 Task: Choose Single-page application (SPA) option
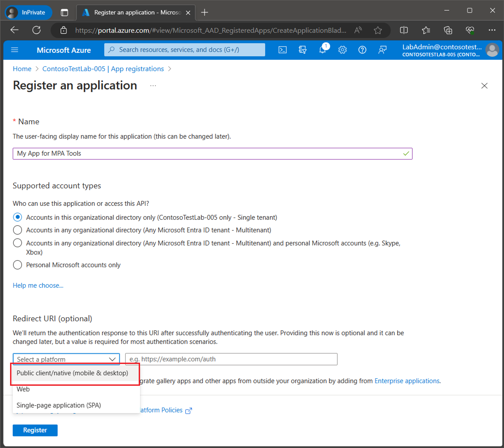coord(76,405)
